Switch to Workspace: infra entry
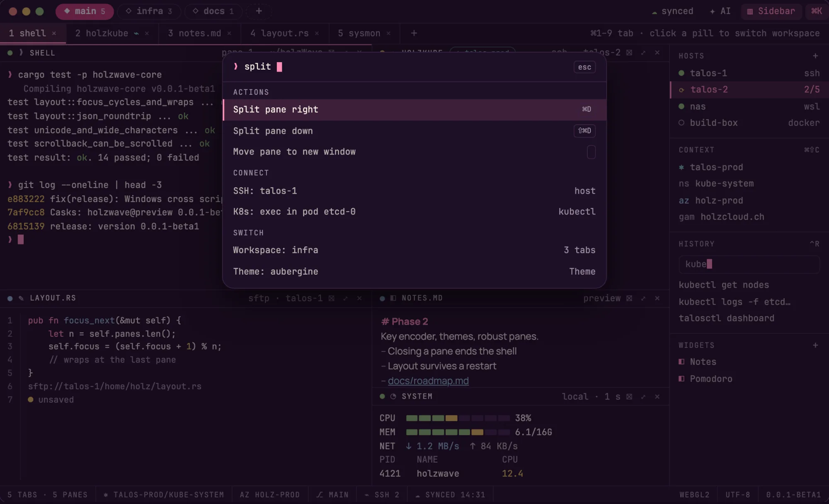 pyautogui.click(x=414, y=250)
